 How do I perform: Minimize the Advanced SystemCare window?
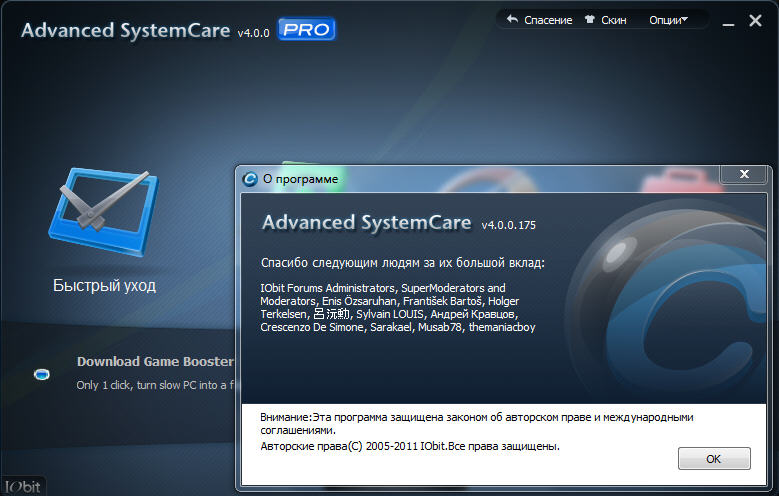point(728,20)
